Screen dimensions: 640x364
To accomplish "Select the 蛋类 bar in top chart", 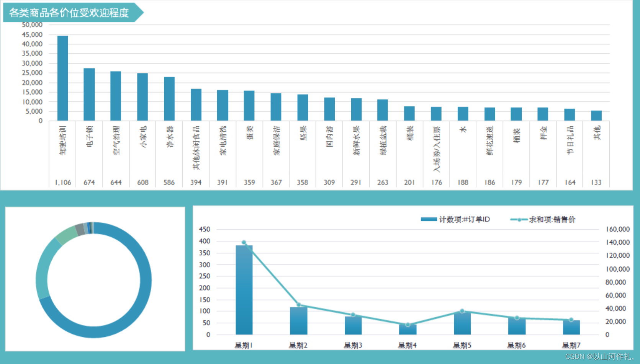I will coord(249,106).
